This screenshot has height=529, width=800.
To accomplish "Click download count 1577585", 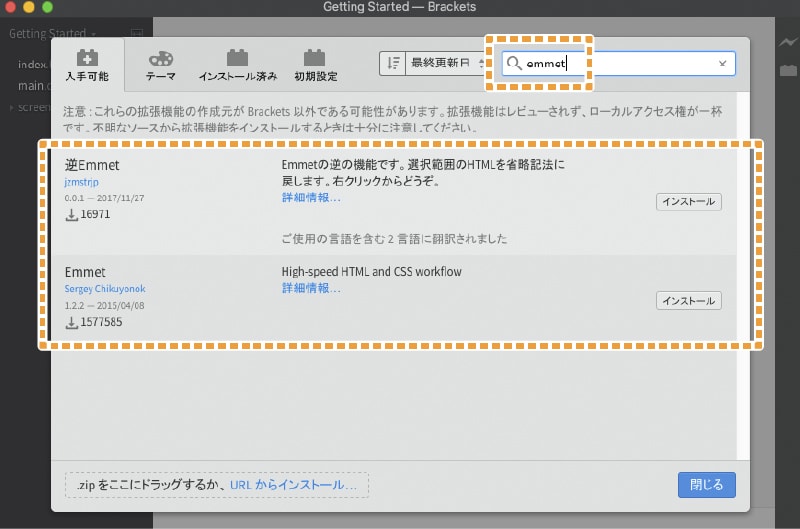I will point(101,322).
